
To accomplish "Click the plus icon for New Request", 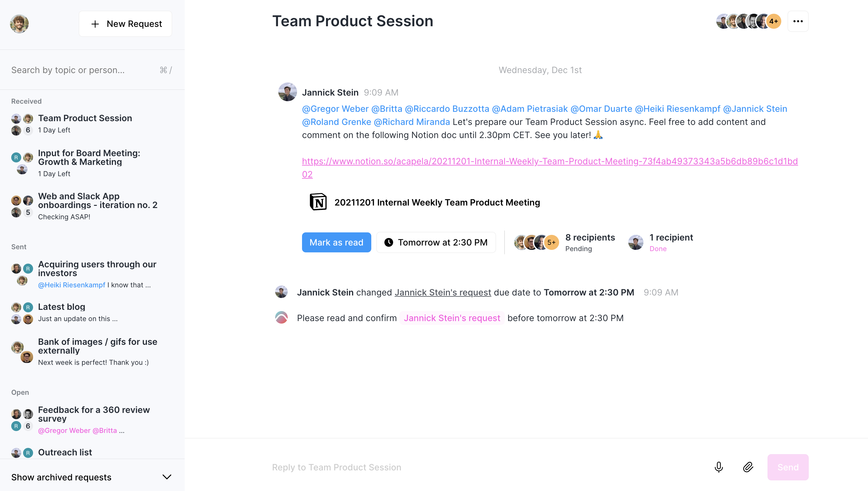I will coord(95,24).
